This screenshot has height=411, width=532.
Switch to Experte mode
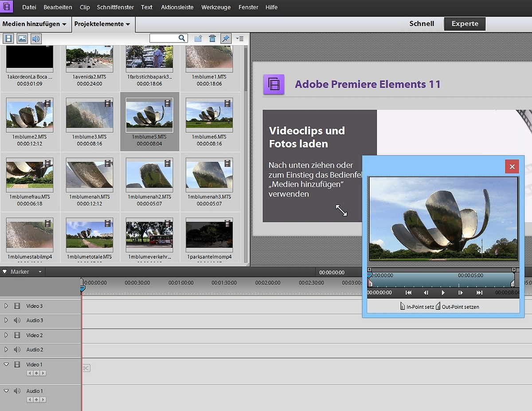click(465, 24)
